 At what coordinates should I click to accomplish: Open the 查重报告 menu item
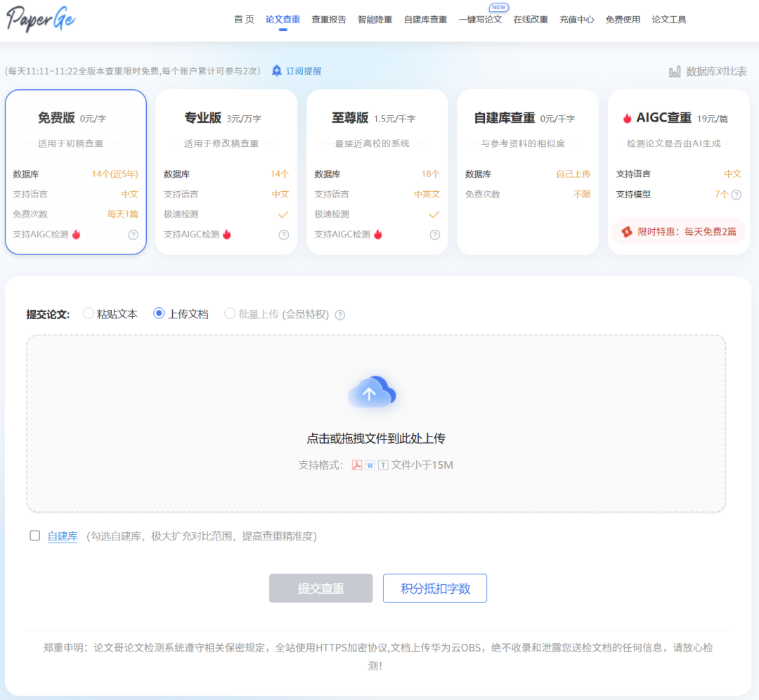click(x=329, y=20)
